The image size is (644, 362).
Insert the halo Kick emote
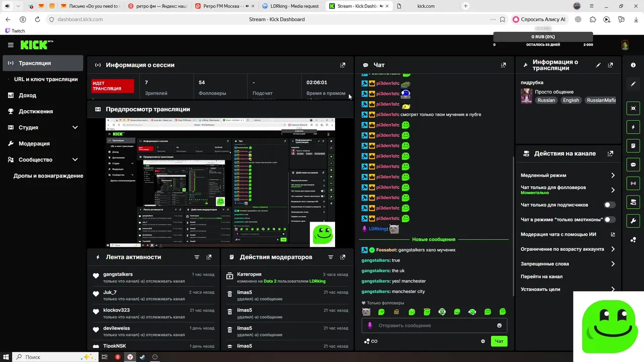427,312
